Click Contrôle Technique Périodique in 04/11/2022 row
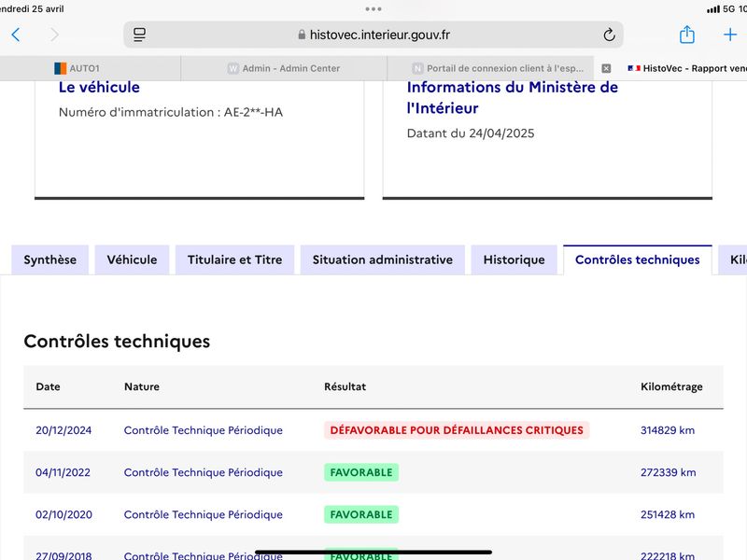Viewport: 747px width, 560px height. click(204, 472)
